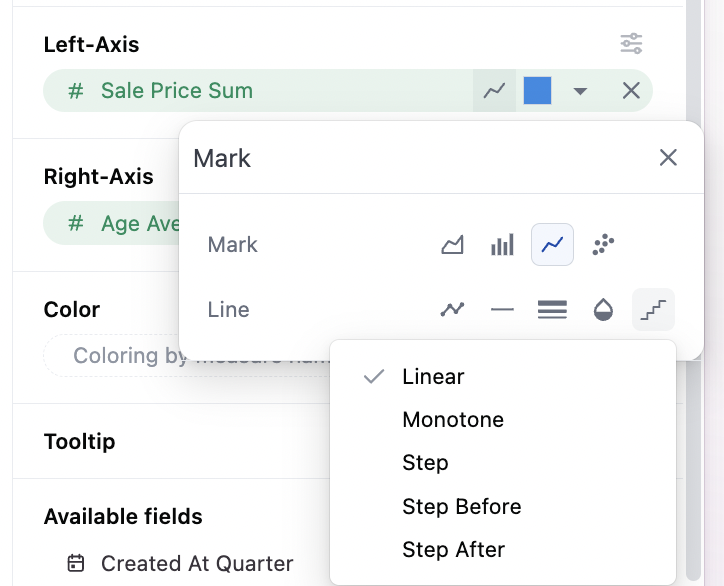Image resolution: width=724 pixels, height=586 pixels.
Task: Open the line opacity droplet icon
Action: point(603,310)
